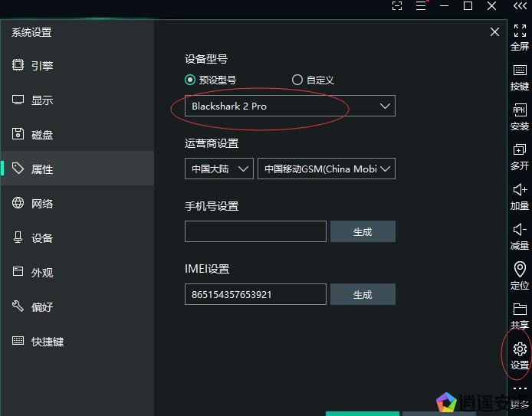Open the 按键 keyboard mapping tool
The image size is (532, 416).
click(520, 71)
